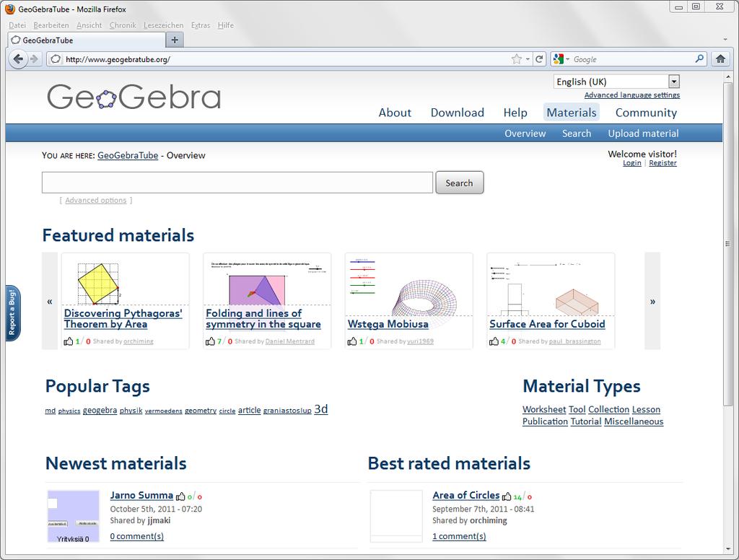Image resolution: width=739 pixels, height=560 pixels.
Task: Click the Tutorial material type link
Action: point(586,421)
